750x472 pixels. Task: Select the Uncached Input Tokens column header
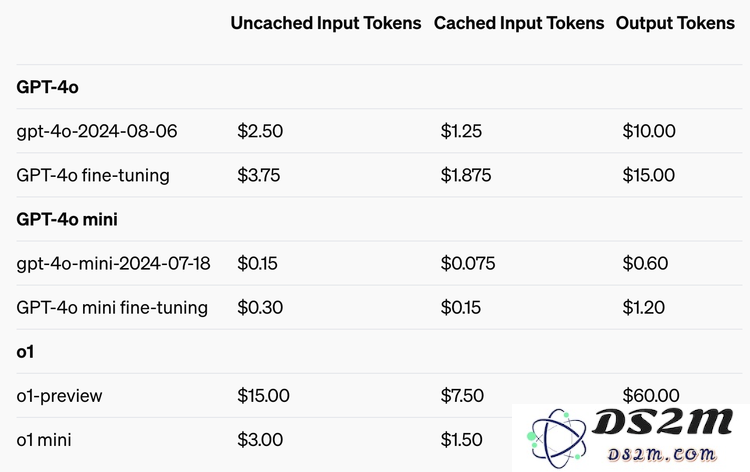click(x=326, y=23)
